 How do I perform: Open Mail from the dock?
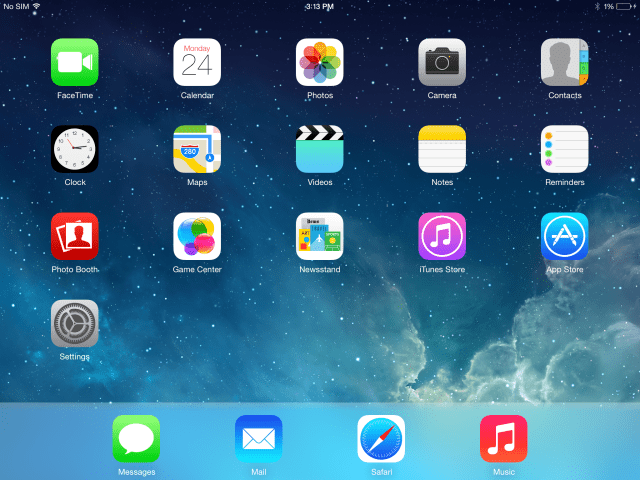(259, 439)
